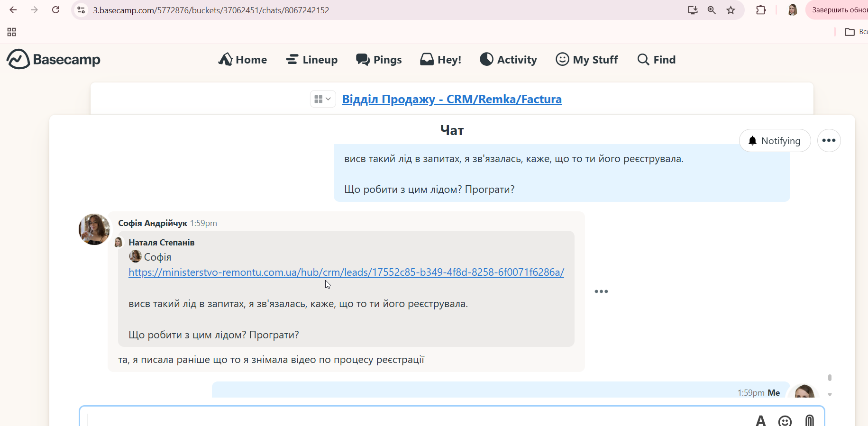This screenshot has width=868, height=426.
Task: Go to Home in Basecamp navigation
Action: pos(243,60)
